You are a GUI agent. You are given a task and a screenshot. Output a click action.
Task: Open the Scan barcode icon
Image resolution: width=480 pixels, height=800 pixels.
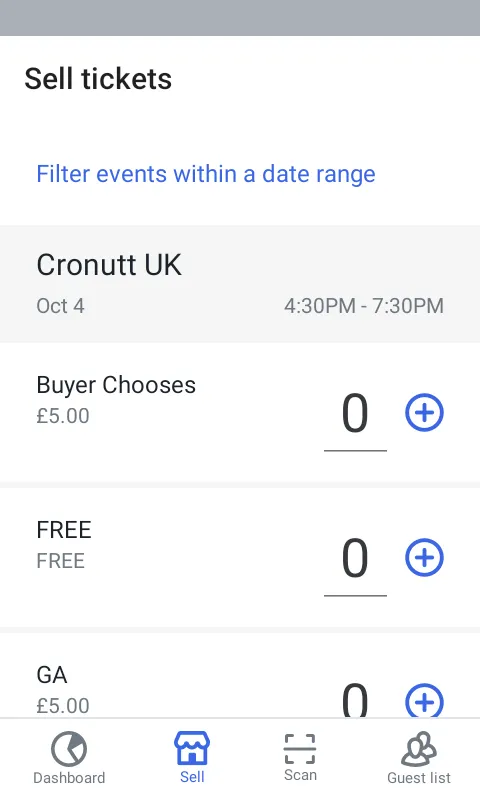tap(300, 748)
